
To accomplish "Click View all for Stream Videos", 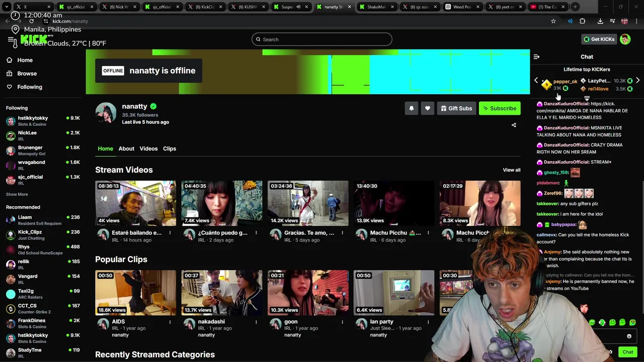I will [x=512, y=170].
